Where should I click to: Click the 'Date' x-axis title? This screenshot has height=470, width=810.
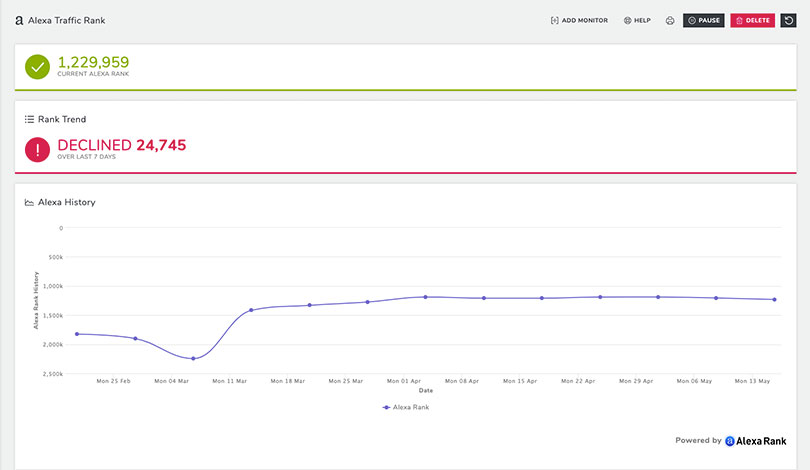[426, 390]
